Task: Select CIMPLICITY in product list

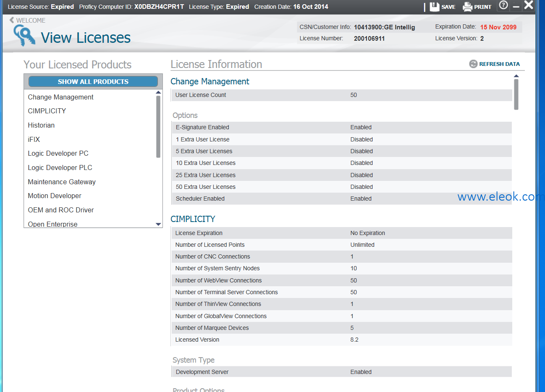Action: tap(47, 111)
